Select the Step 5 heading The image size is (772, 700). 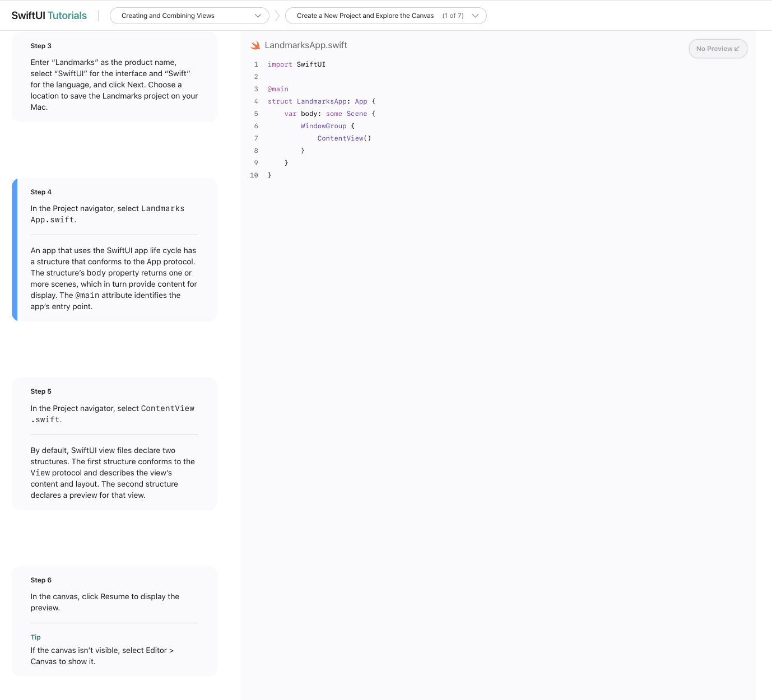pos(41,391)
